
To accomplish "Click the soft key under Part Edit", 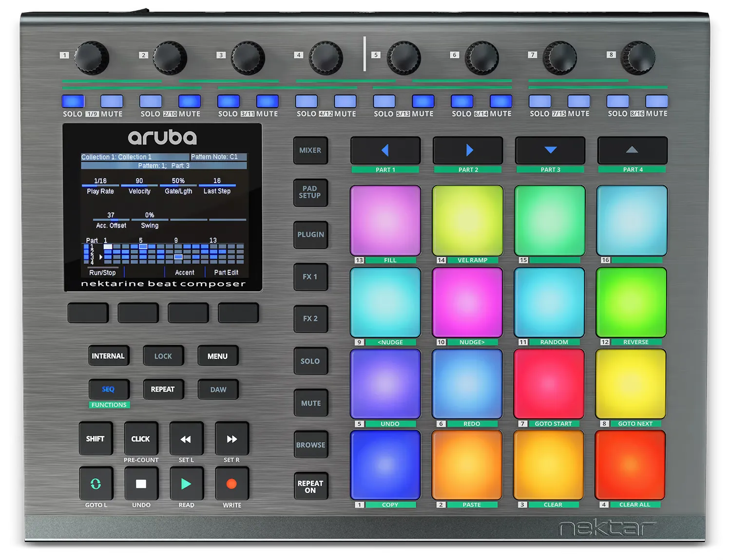I will coord(238,313).
